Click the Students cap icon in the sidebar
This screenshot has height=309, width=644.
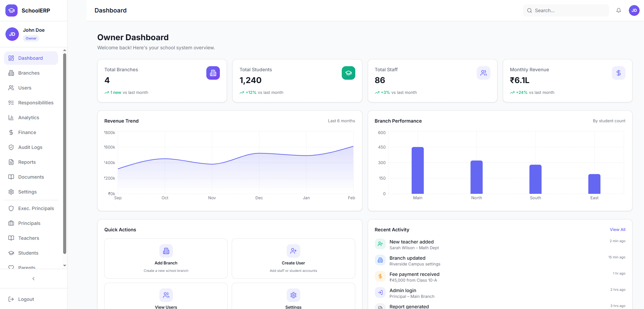(x=11, y=253)
